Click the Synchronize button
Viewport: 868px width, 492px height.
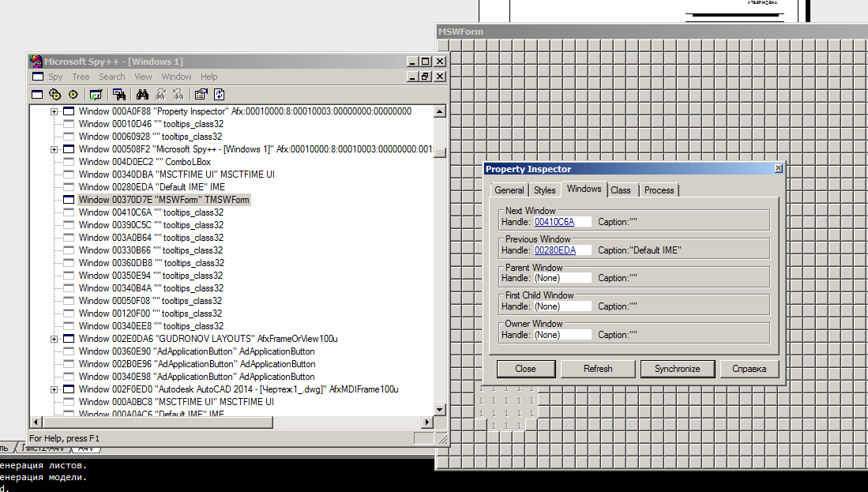(x=677, y=369)
